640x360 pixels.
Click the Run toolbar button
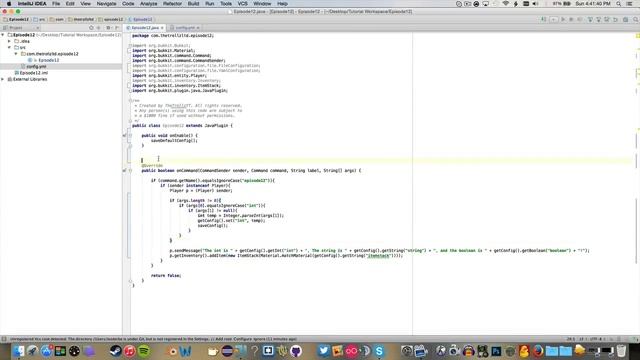[563, 19]
